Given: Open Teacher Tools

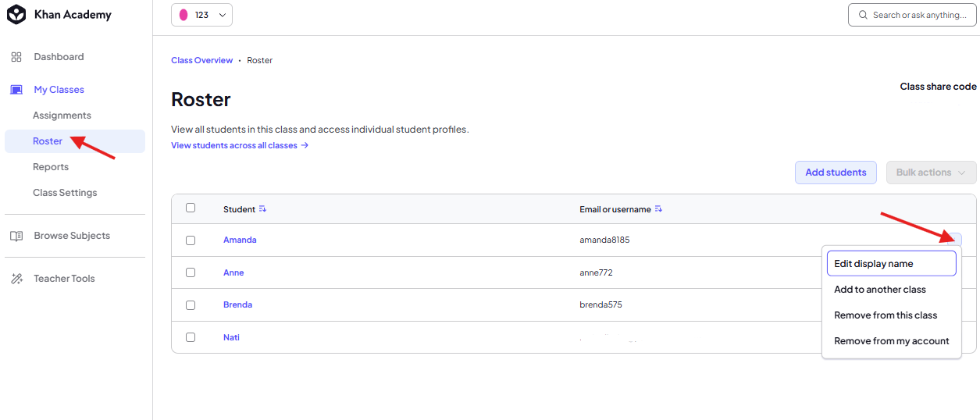Looking at the screenshot, I should [64, 279].
